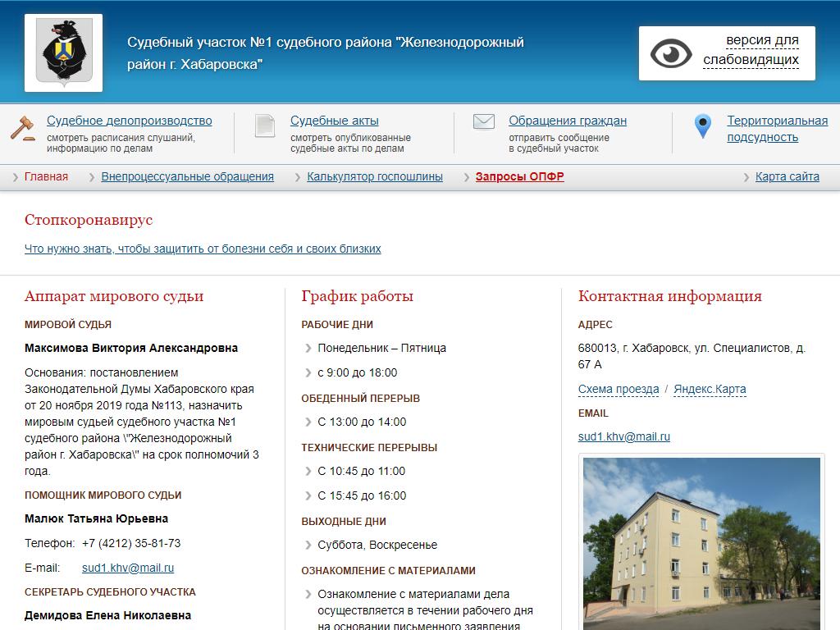Toggle 'версия для слабовидящих' accessibility mode

pyautogui.click(x=750, y=50)
